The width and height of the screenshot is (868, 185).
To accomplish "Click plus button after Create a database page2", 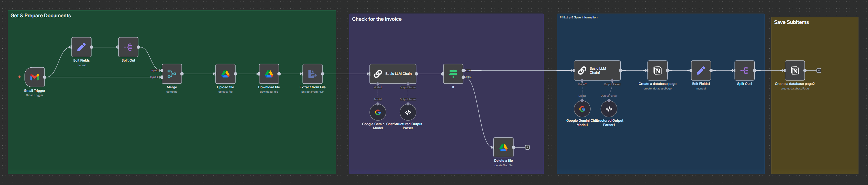I will pyautogui.click(x=819, y=70).
